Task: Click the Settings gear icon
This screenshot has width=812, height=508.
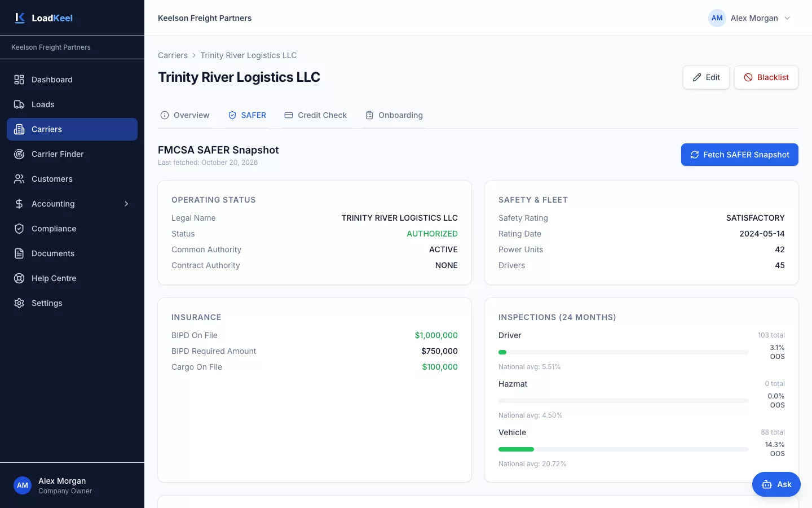Action: pyautogui.click(x=19, y=303)
